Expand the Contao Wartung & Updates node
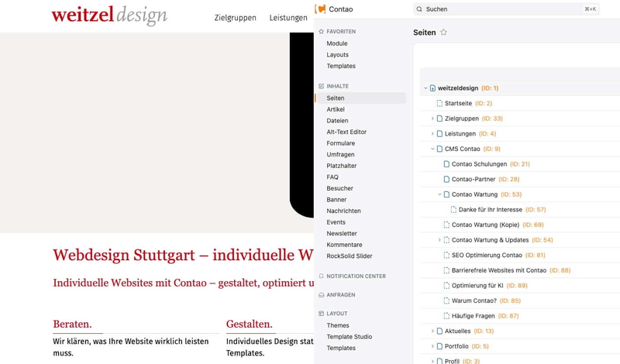 [x=439, y=240]
